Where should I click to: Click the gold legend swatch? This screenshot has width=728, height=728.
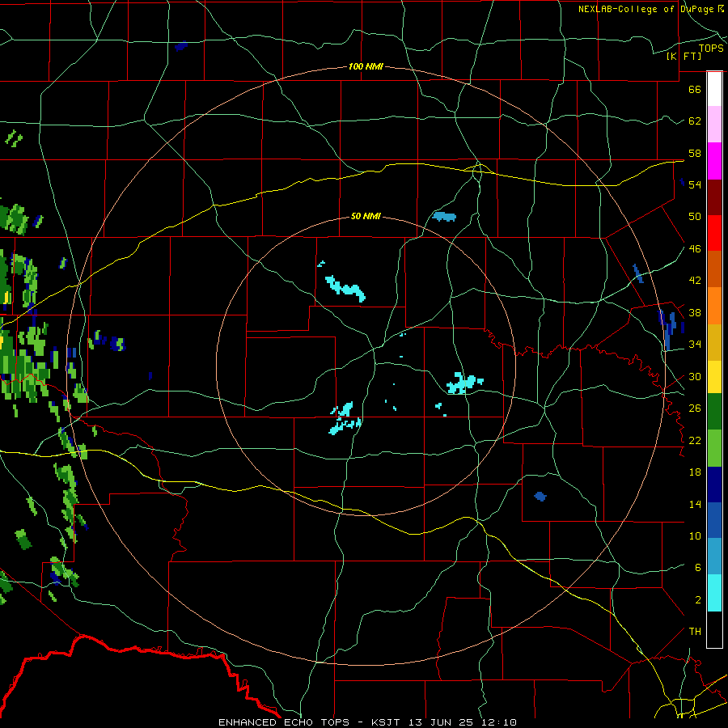tap(714, 341)
